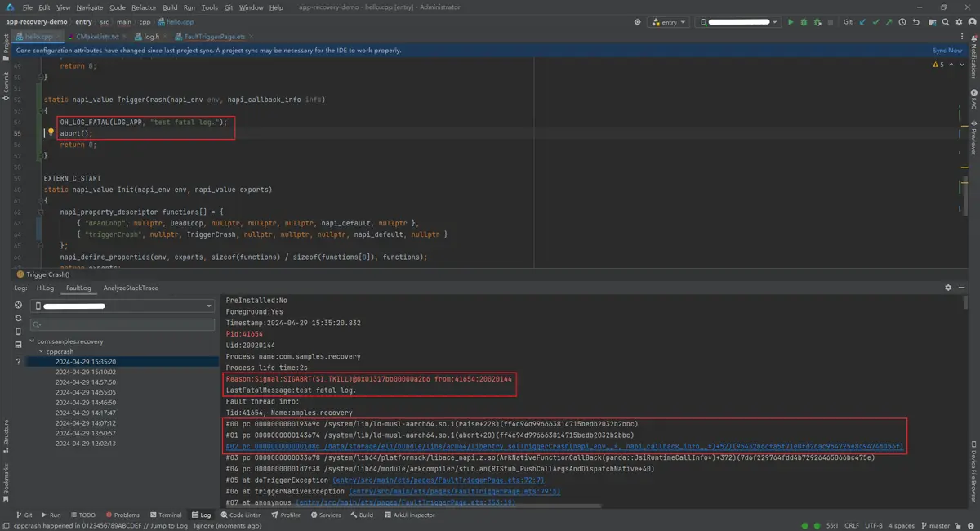Attach debugger to process icon

point(817,22)
